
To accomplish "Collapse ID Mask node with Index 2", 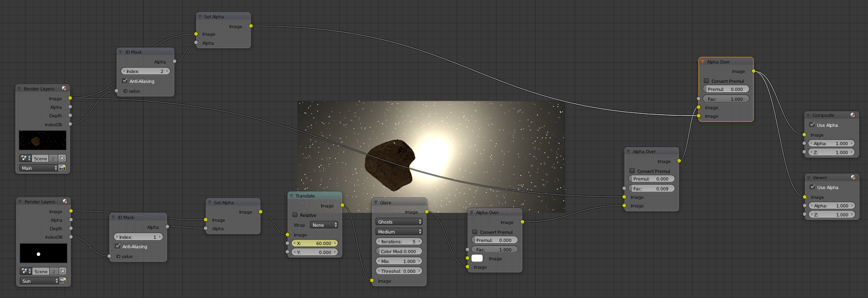I will tap(121, 52).
